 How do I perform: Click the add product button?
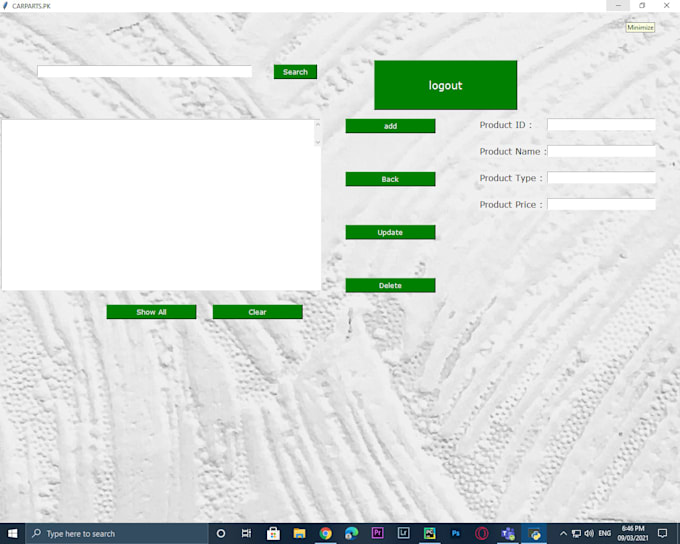pos(390,126)
